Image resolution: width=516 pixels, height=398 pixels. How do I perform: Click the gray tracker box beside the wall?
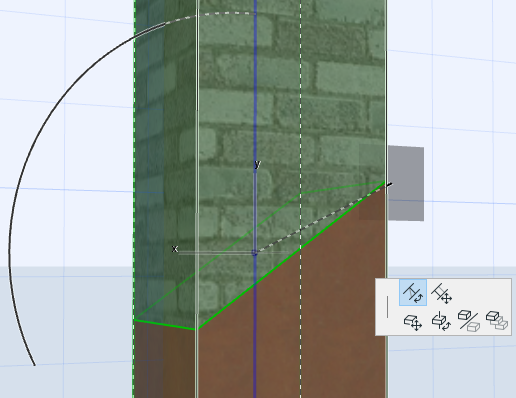(x=406, y=183)
